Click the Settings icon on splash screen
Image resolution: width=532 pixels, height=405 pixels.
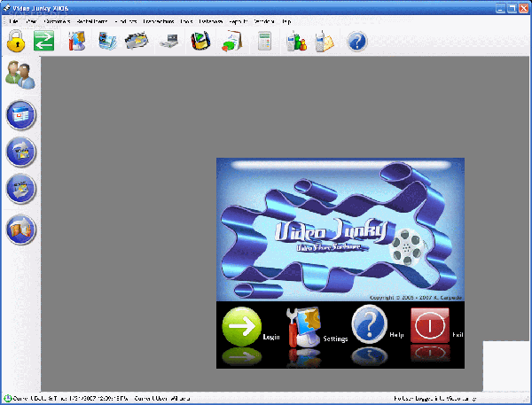tap(303, 327)
